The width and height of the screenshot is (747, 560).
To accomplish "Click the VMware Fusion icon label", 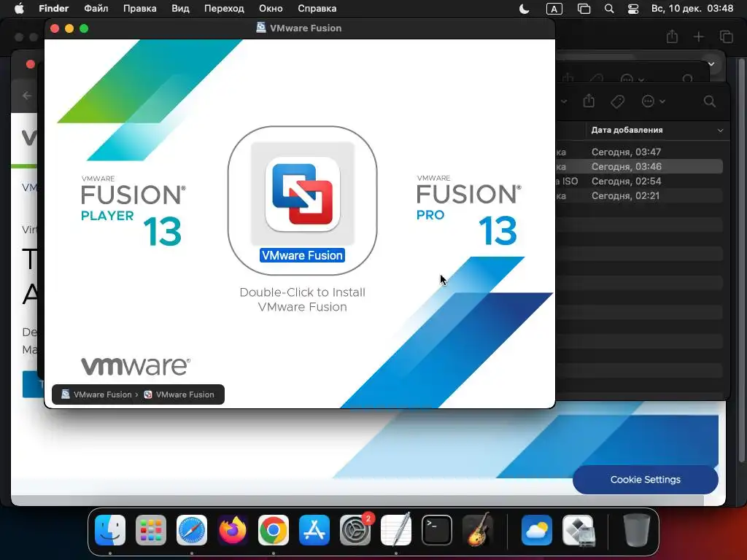I will click(302, 255).
